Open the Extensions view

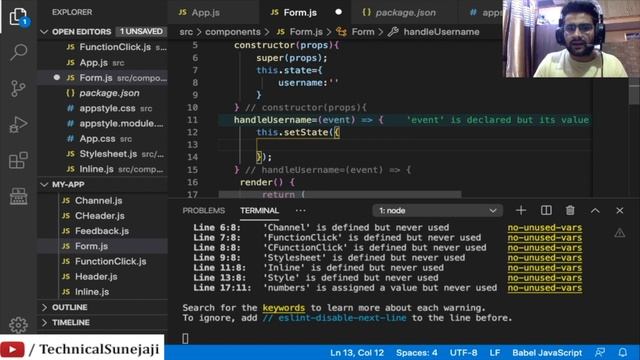point(18,160)
